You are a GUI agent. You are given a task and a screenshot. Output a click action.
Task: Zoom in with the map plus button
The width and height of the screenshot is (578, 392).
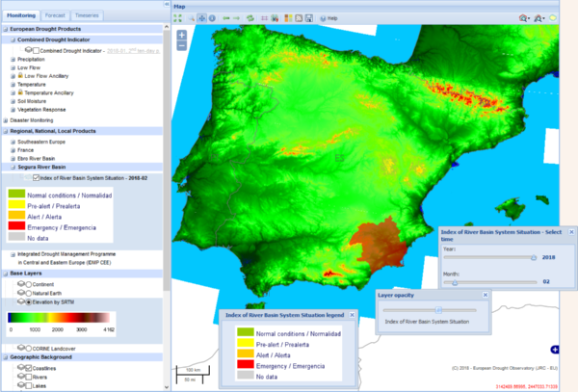click(182, 35)
